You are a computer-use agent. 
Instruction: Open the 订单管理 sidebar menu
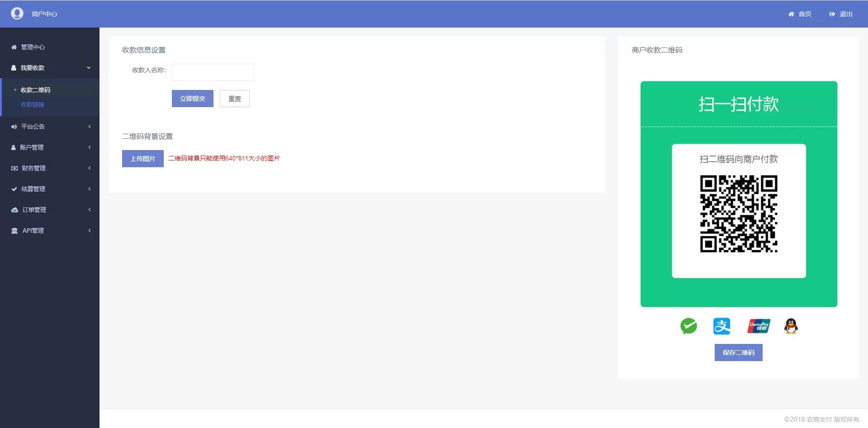(34, 210)
